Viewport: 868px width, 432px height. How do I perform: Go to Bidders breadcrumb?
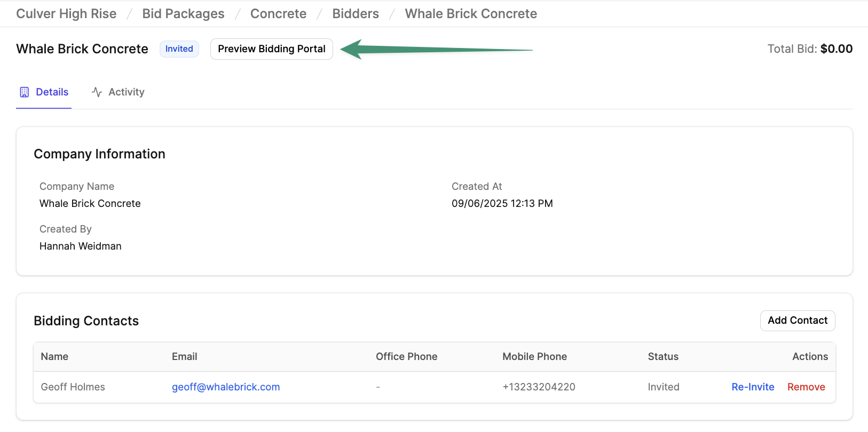pyautogui.click(x=356, y=14)
